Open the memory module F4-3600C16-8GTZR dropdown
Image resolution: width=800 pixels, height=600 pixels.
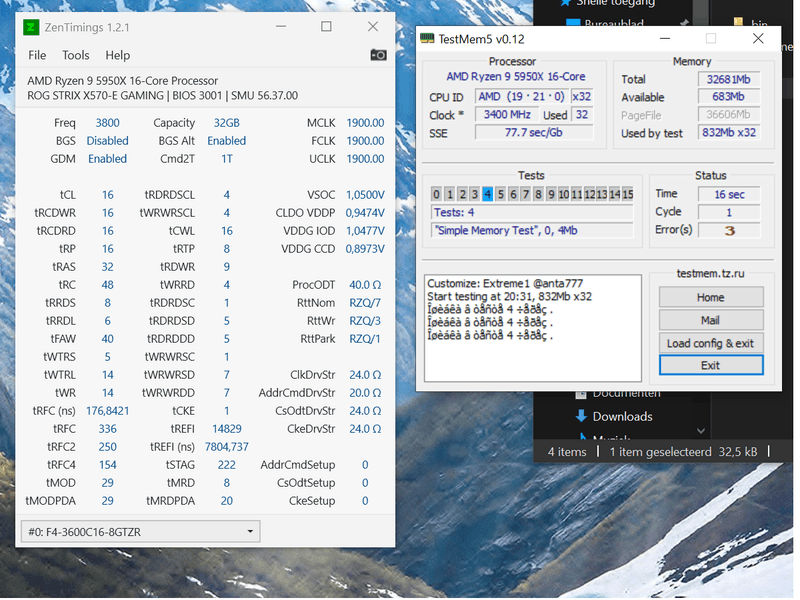pyautogui.click(x=140, y=532)
